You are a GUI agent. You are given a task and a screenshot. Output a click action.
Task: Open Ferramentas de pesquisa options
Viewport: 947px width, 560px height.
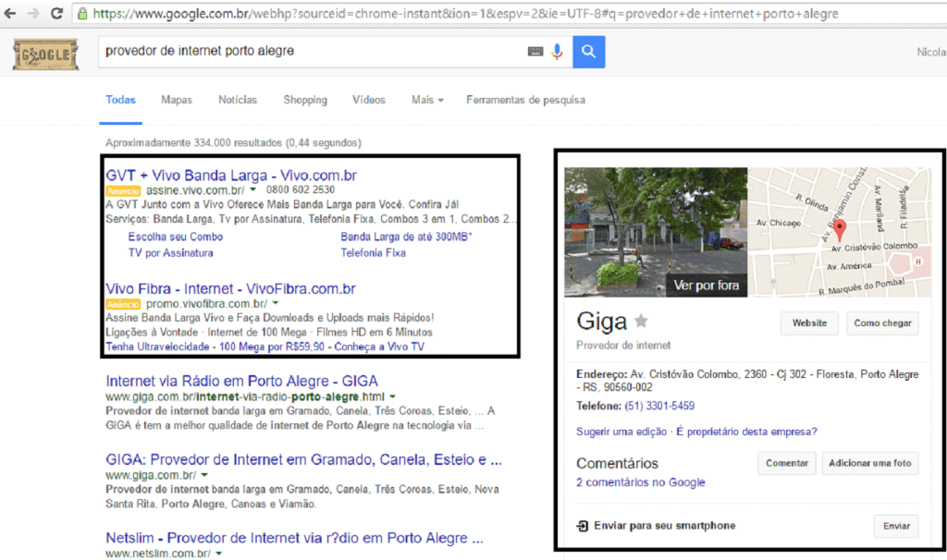pyautogui.click(x=525, y=100)
